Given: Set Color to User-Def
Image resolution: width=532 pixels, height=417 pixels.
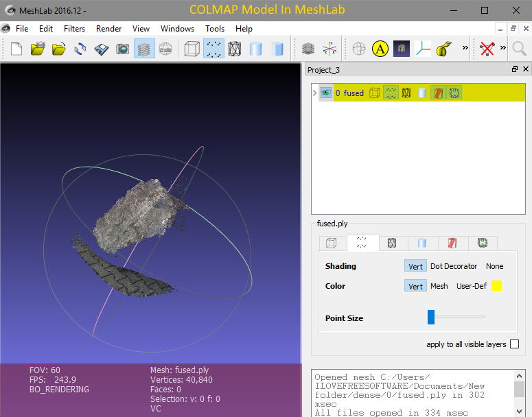Looking at the screenshot, I should [x=472, y=286].
